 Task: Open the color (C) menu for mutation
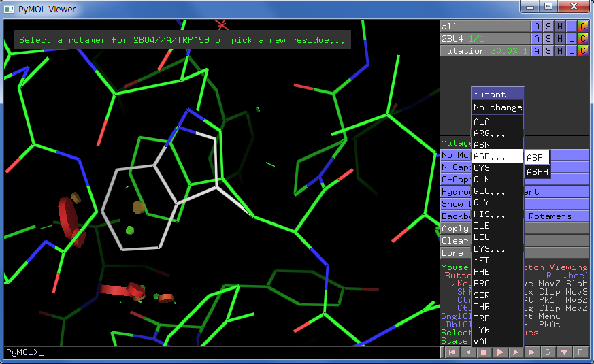coord(582,51)
